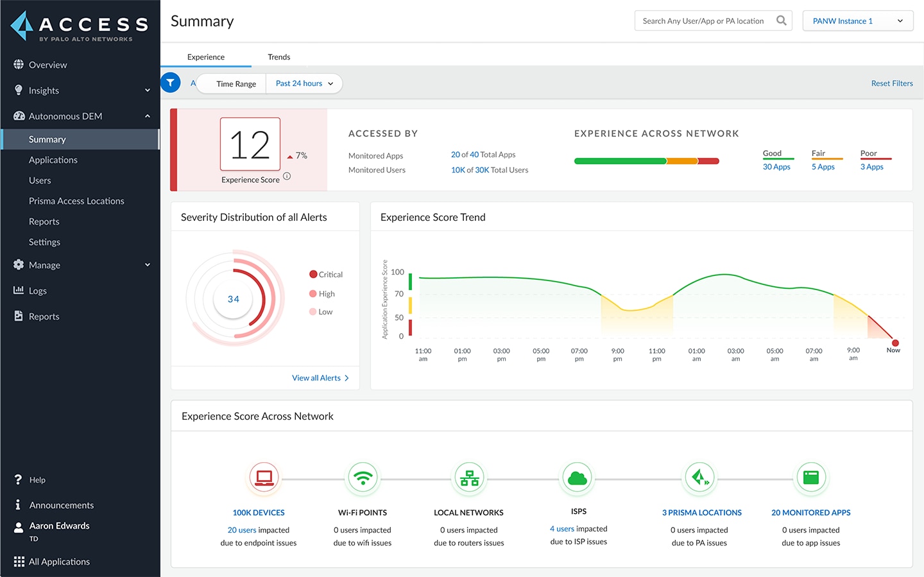Select the Logs sidebar icon
This screenshot has height=577, width=924.
(18, 290)
